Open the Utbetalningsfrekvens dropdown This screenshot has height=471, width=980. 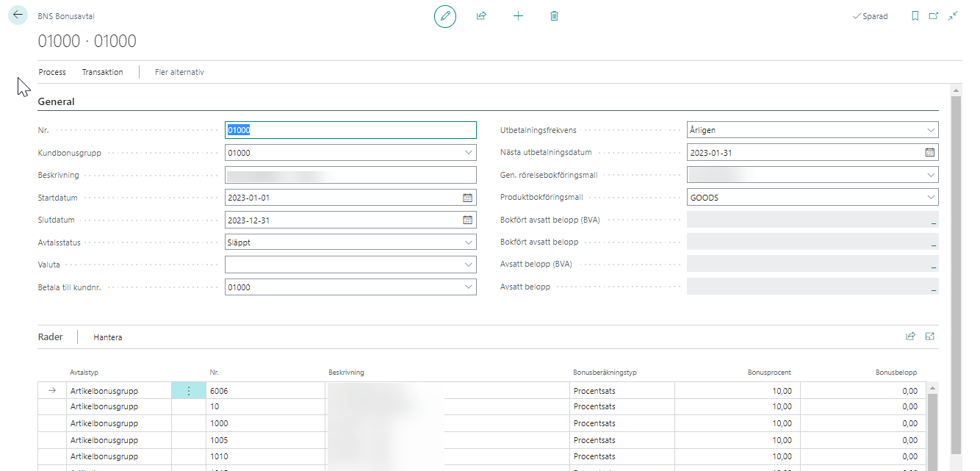pyautogui.click(x=931, y=130)
